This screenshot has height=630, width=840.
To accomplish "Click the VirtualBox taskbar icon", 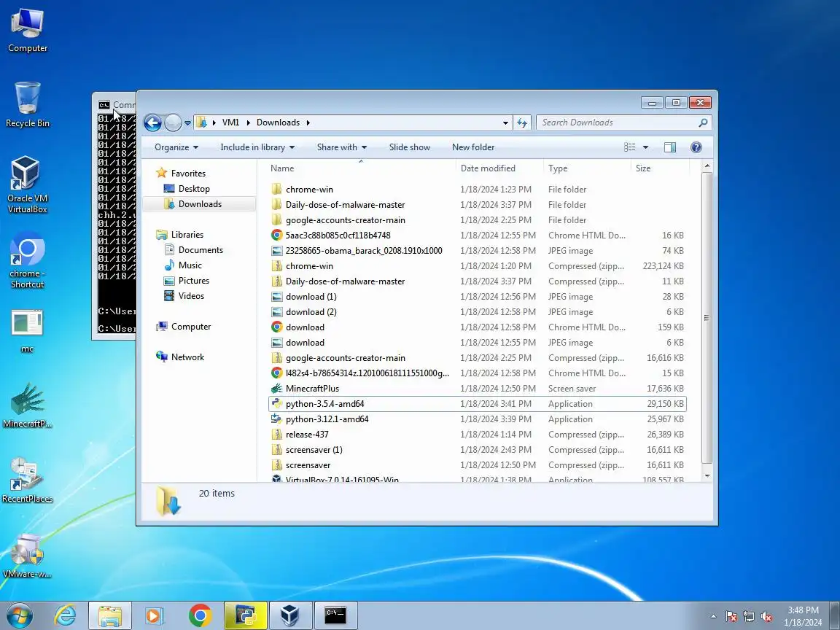I will point(289,615).
